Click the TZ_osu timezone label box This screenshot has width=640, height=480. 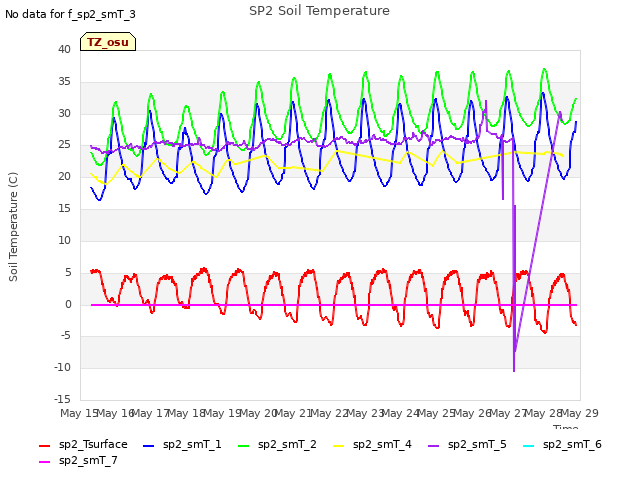coord(108,42)
